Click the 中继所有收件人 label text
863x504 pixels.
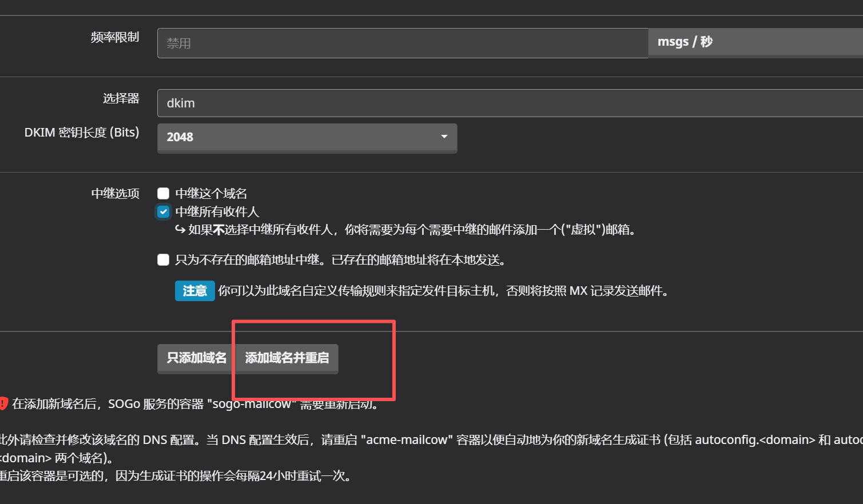[217, 212]
